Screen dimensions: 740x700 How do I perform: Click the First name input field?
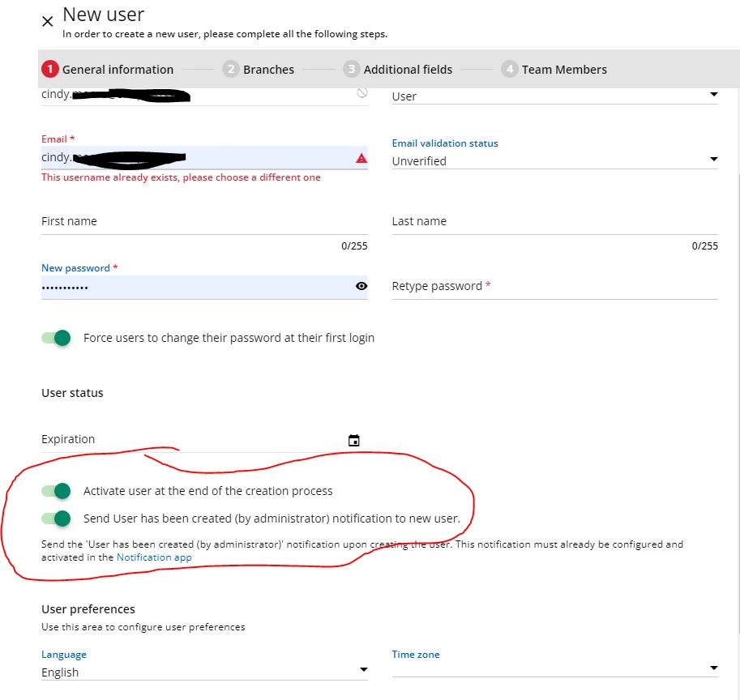pyautogui.click(x=204, y=222)
